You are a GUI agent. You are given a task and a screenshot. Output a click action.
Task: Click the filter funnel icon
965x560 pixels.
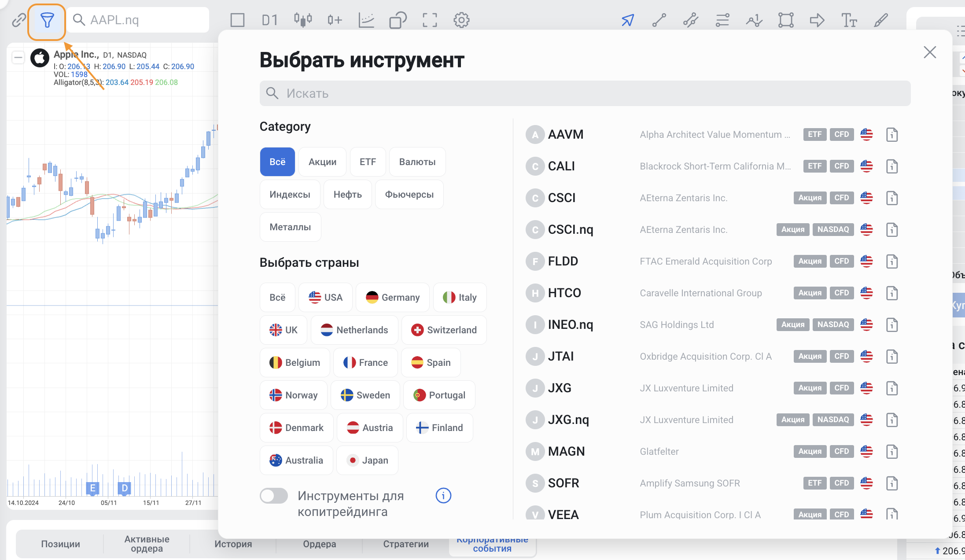click(47, 20)
